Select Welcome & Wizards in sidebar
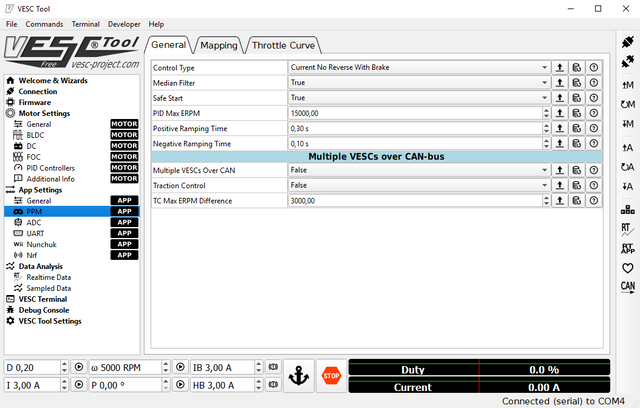Image resolution: width=640 pixels, height=408 pixels. (71, 80)
